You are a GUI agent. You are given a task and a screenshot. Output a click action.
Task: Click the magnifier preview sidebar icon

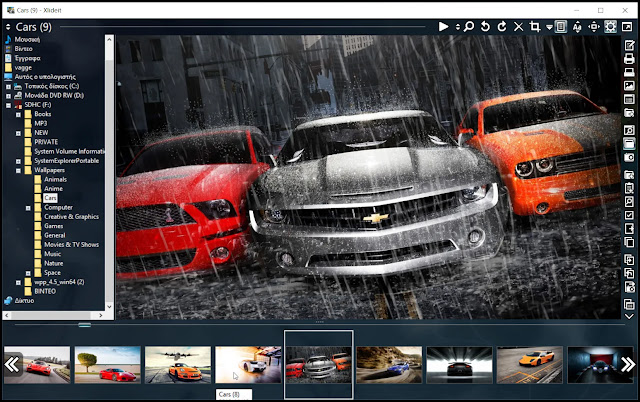click(629, 130)
